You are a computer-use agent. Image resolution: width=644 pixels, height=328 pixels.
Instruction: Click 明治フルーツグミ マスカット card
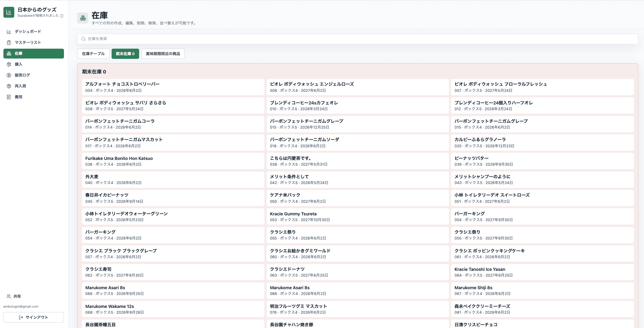point(358,309)
